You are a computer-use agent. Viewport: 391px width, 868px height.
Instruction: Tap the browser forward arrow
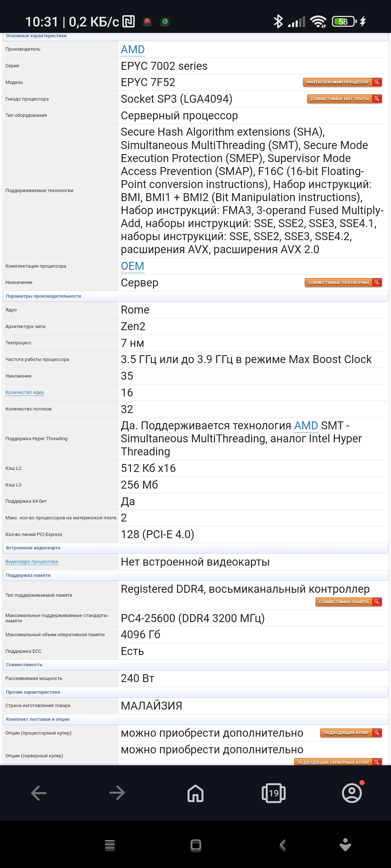pos(117,793)
